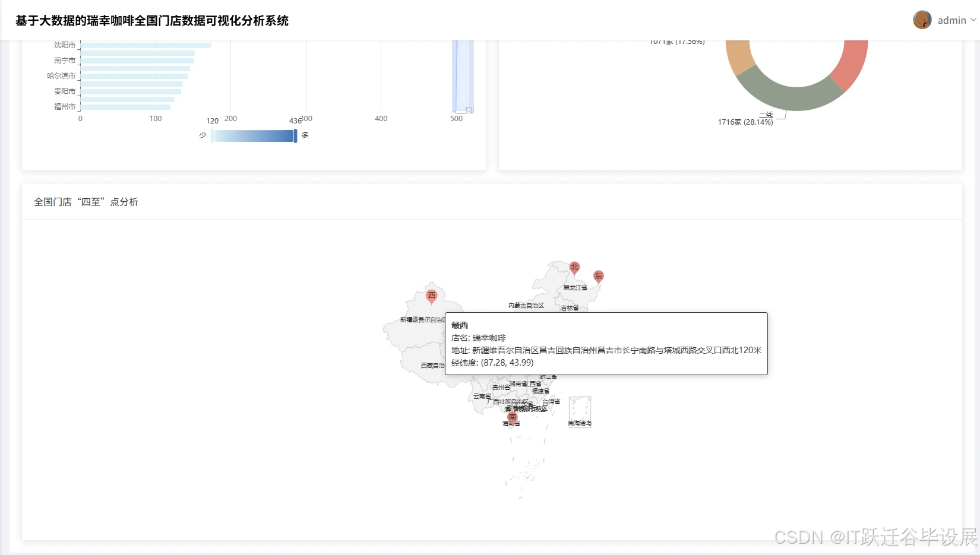Click the admin username label
980x555 pixels.
pyautogui.click(x=951, y=20)
